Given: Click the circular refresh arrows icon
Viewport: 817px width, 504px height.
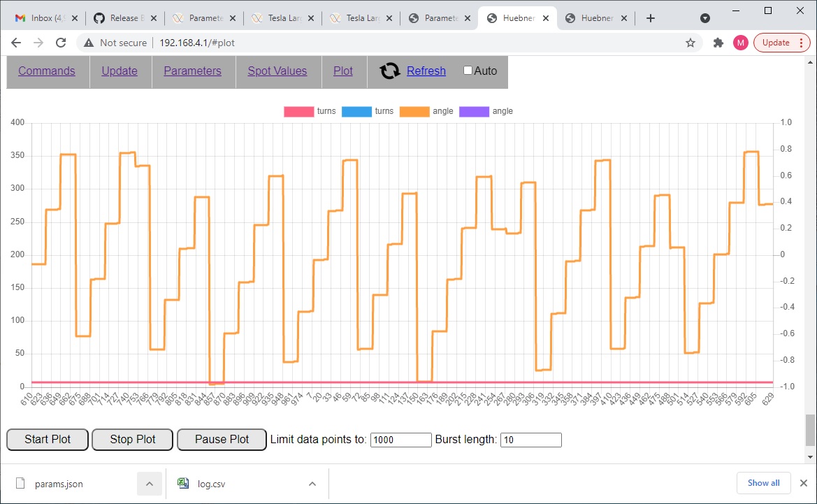Looking at the screenshot, I should pyautogui.click(x=389, y=71).
